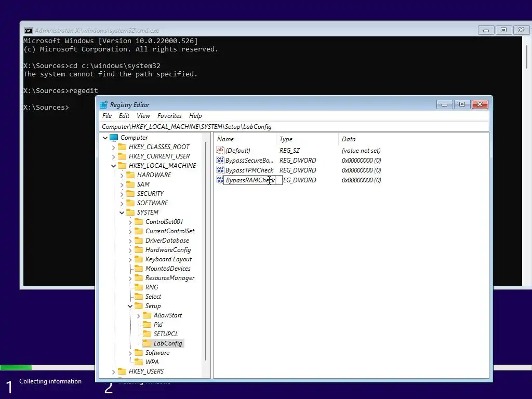This screenshot has height=399, width=532.
Task: Expand the Software key under SYSTEM
Action: click(130, 353)
